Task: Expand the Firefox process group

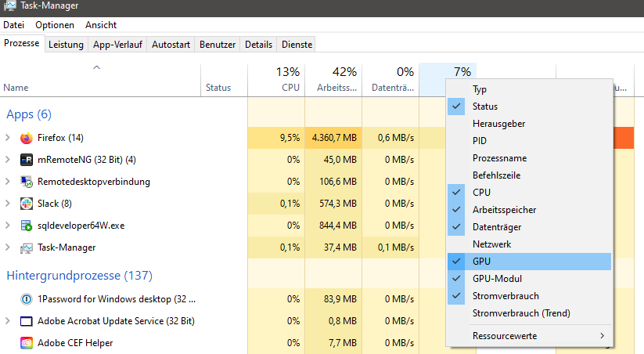Action: point(8,138)
